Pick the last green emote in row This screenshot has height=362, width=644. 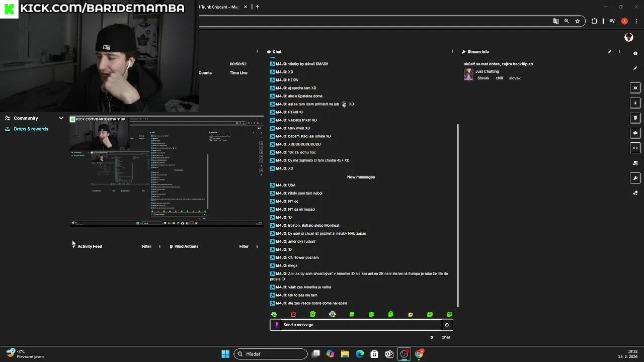449,314
